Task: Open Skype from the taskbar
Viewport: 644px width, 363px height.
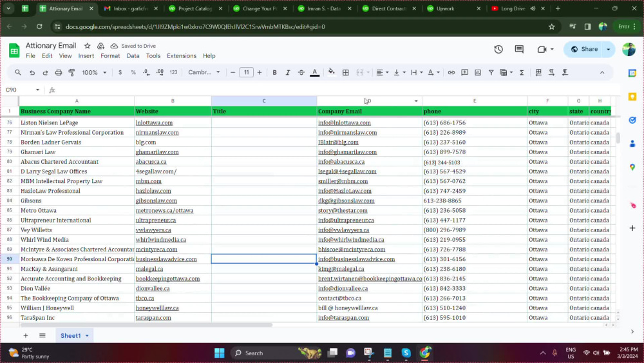Action: (406, 353)
